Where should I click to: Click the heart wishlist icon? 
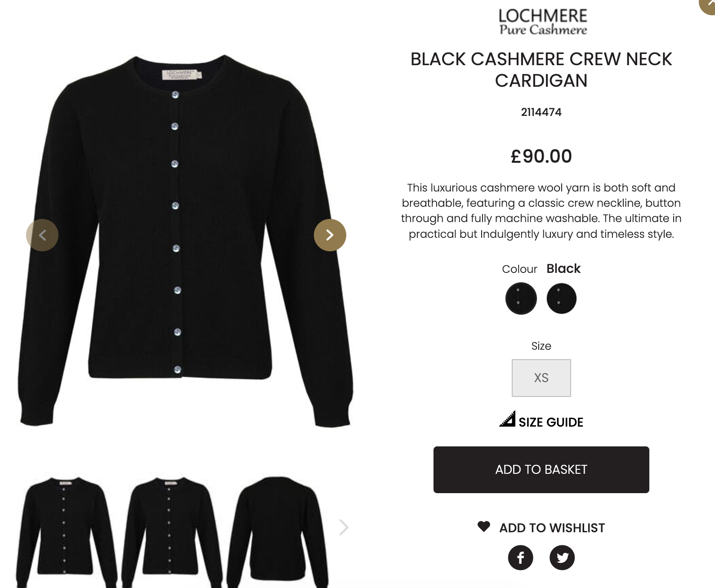484,526
